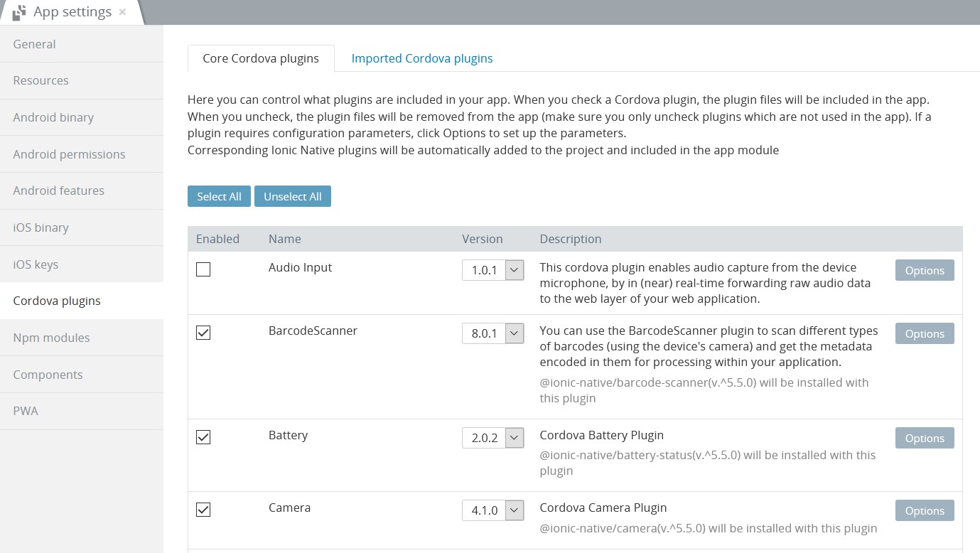
Task: Click the Name column header
Action: [x=285, y=239]
